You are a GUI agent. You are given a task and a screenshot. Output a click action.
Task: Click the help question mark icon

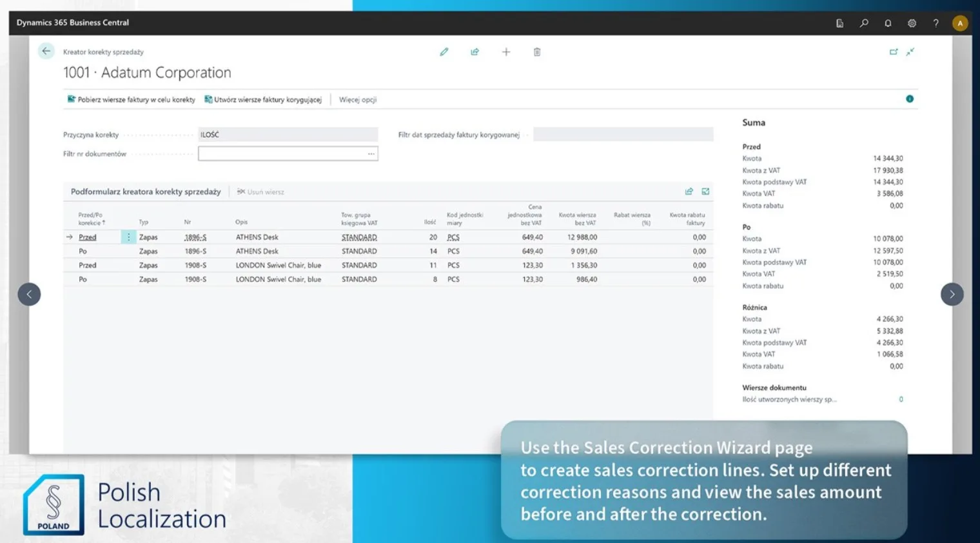pyautogui.click(x=936, y=23)
